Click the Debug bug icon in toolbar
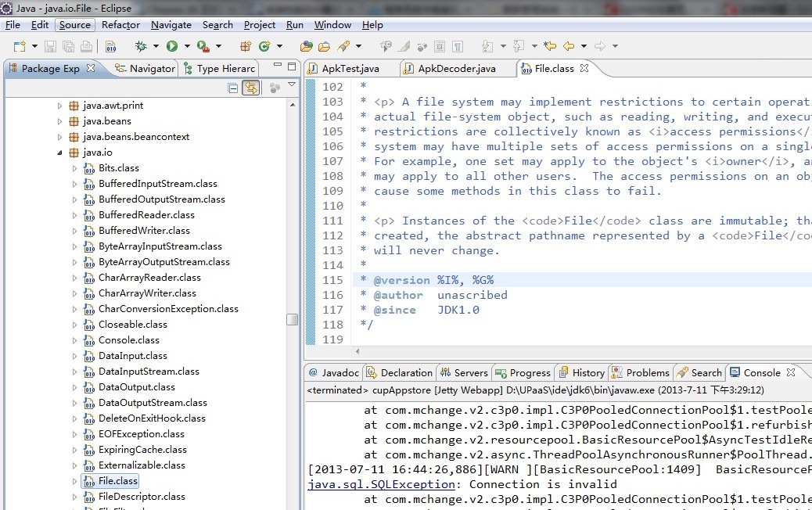The height and width of the screenshot is (510, 812). [x=142, y=46]
